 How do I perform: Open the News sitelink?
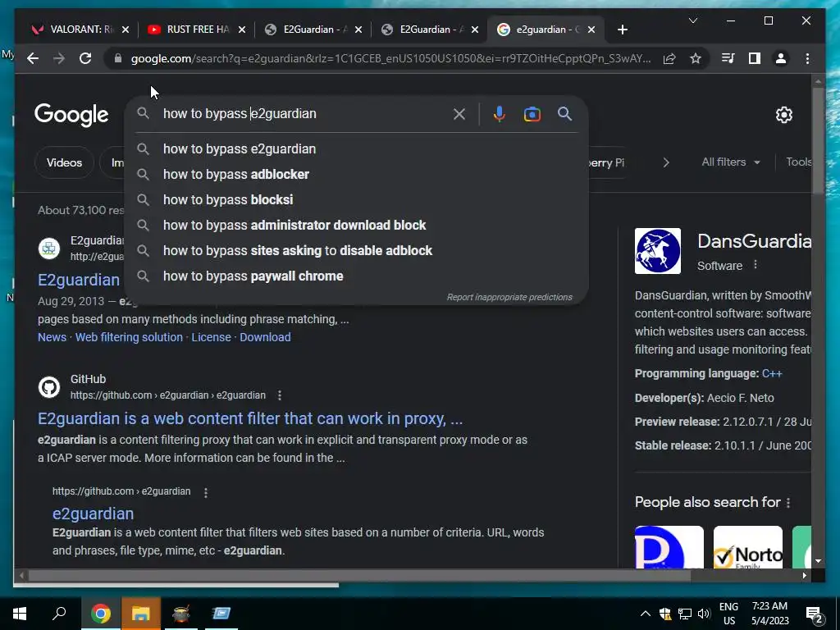52,337
